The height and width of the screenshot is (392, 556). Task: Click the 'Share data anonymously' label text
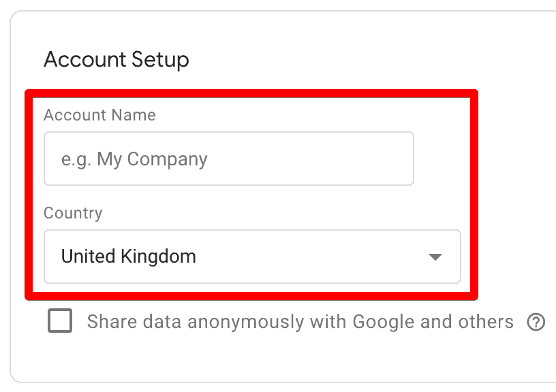point(300,321)
